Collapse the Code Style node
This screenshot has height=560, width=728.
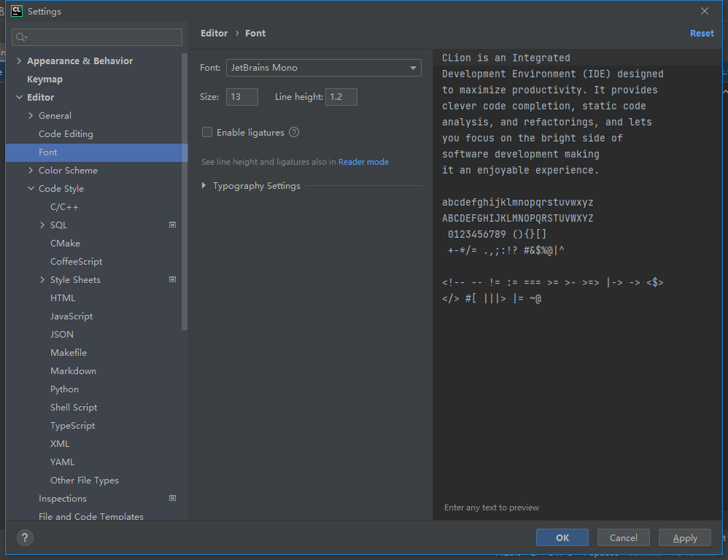pos(31,188)
